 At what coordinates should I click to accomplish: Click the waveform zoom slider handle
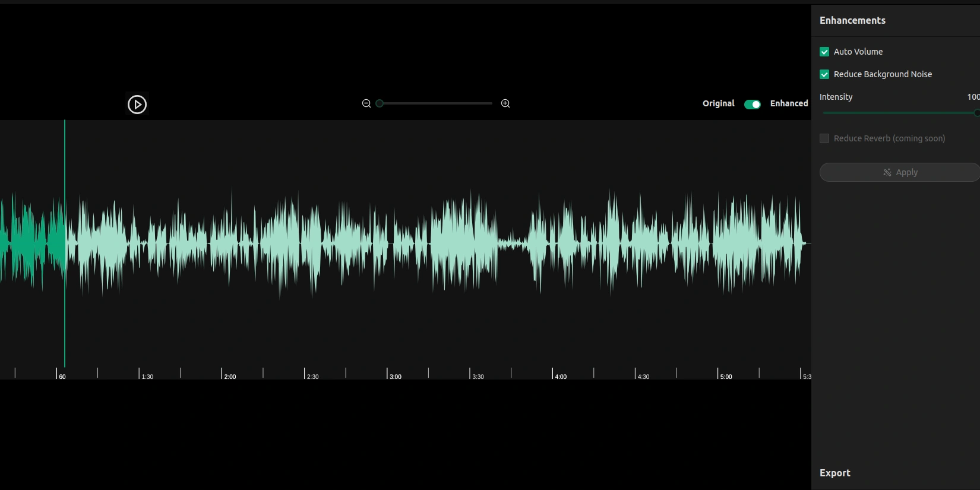[380, 103]
